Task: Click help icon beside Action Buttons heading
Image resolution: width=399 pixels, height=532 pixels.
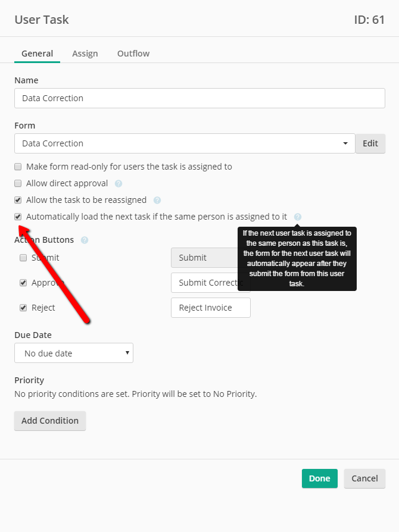Action: tap(85, 240)
